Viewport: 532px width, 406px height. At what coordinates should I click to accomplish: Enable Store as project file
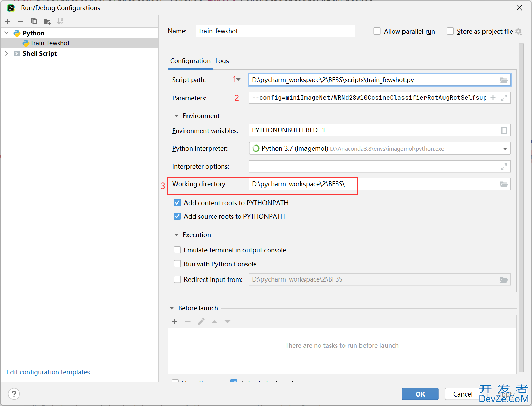tap(450, 31)
